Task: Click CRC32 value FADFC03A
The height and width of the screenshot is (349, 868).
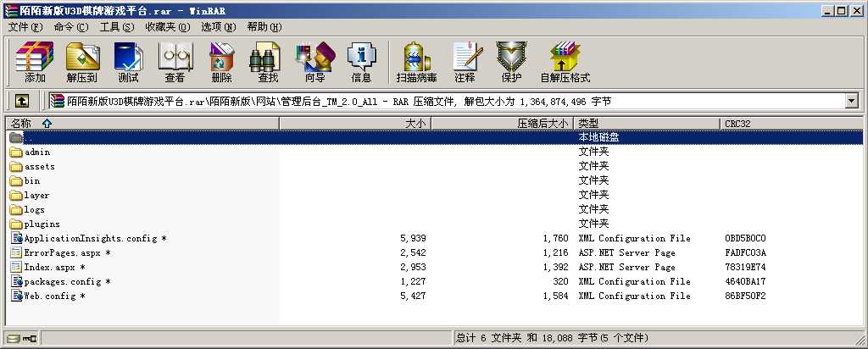Action: click(x=745, y=252)
